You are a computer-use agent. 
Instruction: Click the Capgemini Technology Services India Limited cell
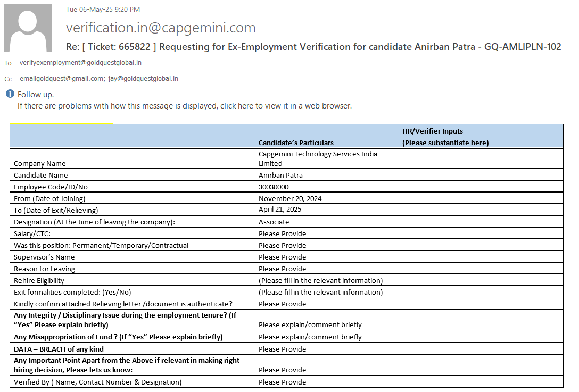(x=326, y=159)
